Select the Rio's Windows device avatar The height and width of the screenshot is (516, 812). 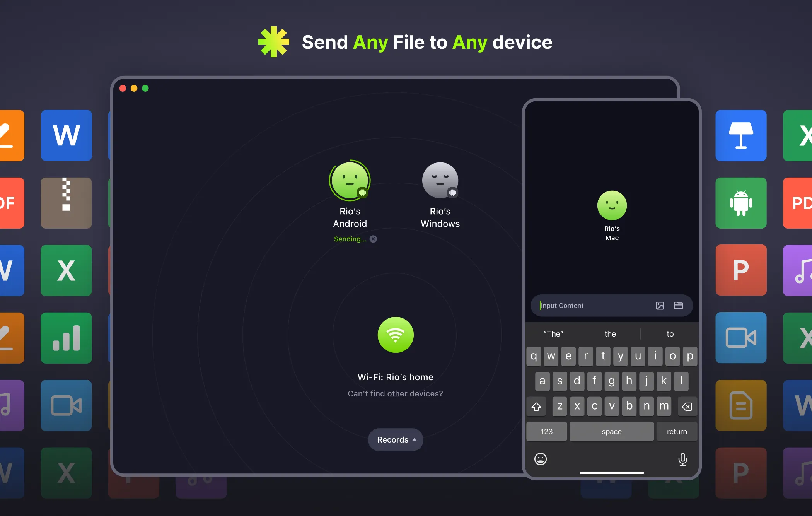440,180
